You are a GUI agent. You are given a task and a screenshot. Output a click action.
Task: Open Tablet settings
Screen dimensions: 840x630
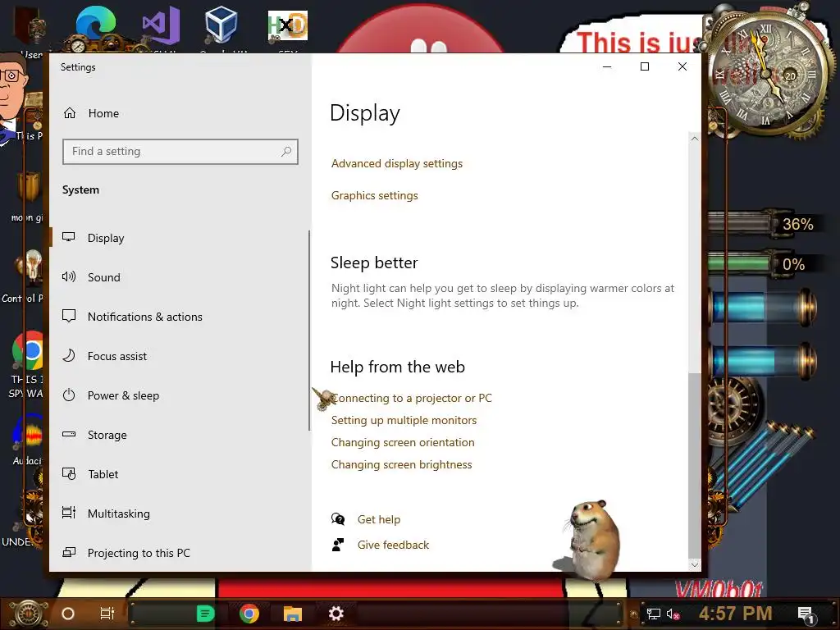pyautogui.click(x=180, y=474)
